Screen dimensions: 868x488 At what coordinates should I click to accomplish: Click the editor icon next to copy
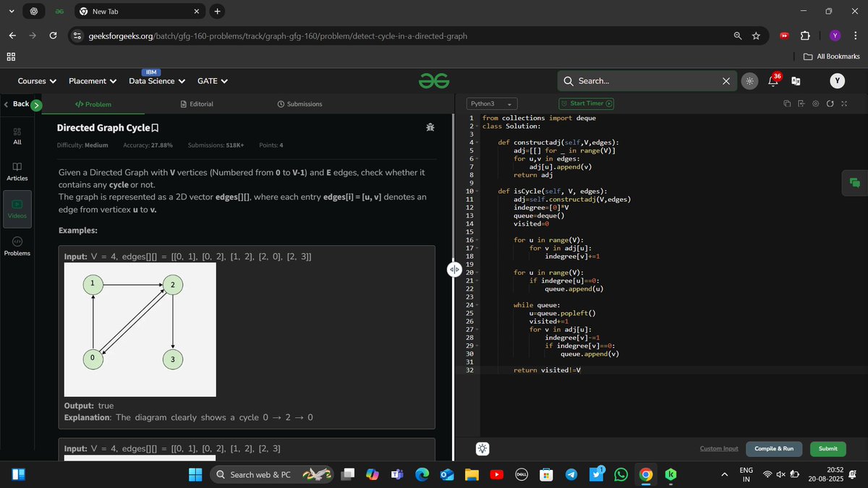pos(801,104)
